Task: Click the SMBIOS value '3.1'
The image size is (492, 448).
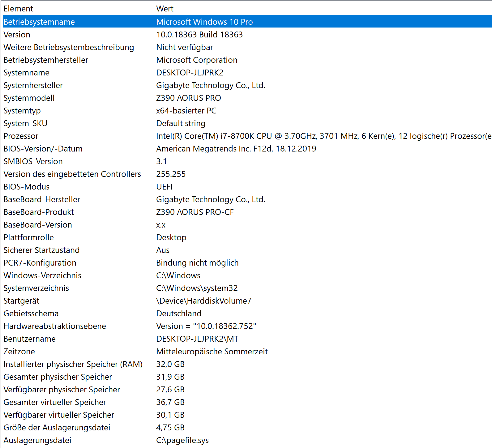Action: [x=161, y=161]
